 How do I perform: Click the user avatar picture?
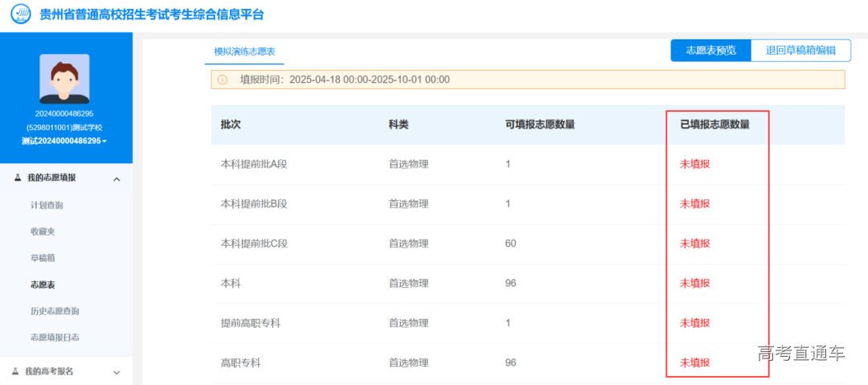click(x=64, y=79)
